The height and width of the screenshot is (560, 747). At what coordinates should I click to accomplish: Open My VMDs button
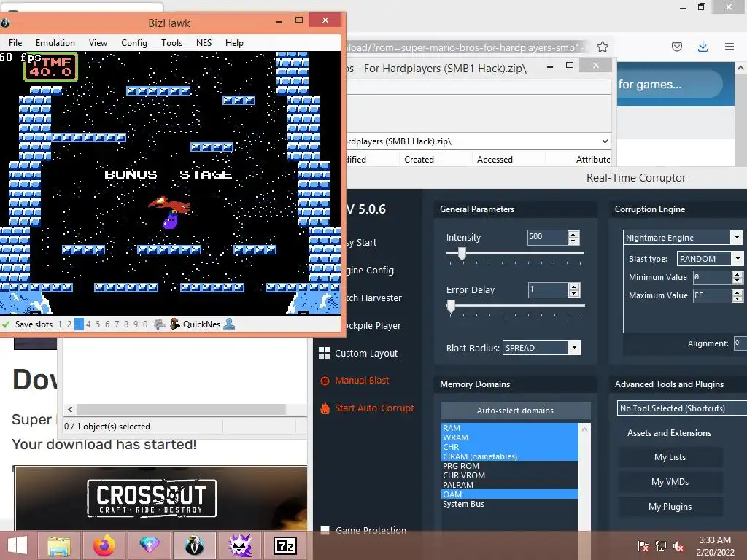click(x=670, y=482)
